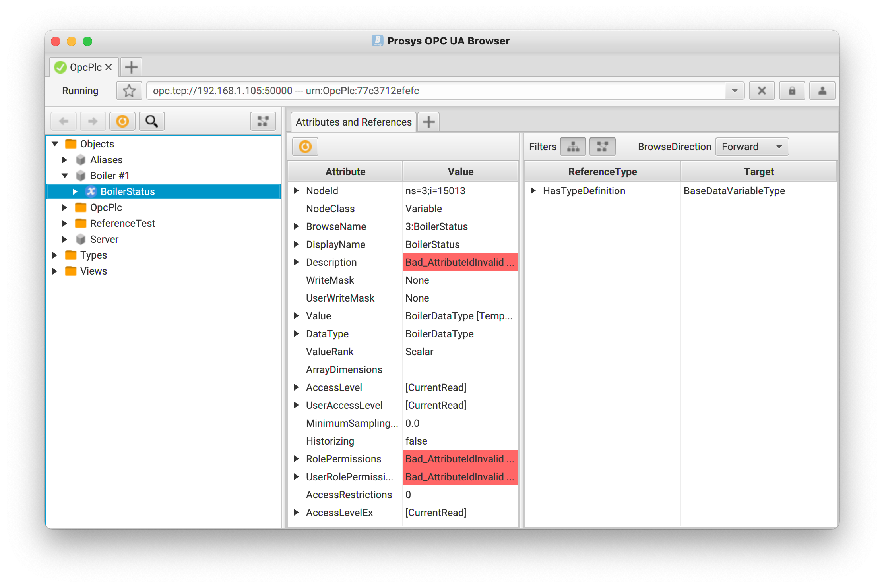Open the server address history dropdown arrow
This screenshot has height=588, width=884.
pyautogui.click(x=735, y=91)
